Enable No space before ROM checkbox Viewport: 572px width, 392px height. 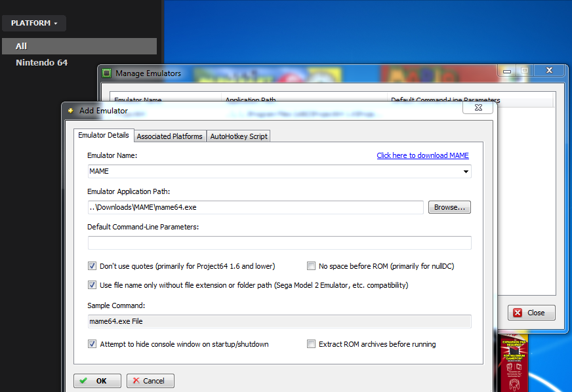pos(311,266)
